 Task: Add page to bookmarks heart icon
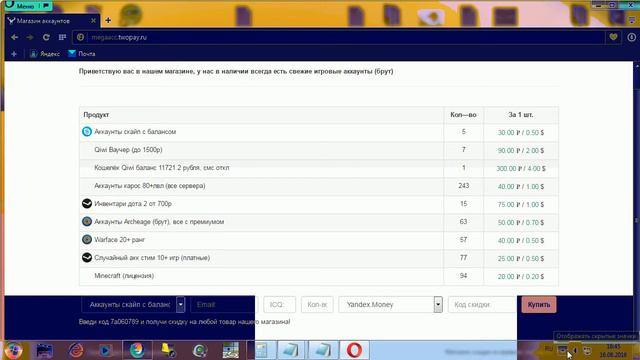(x=613, y=37)
